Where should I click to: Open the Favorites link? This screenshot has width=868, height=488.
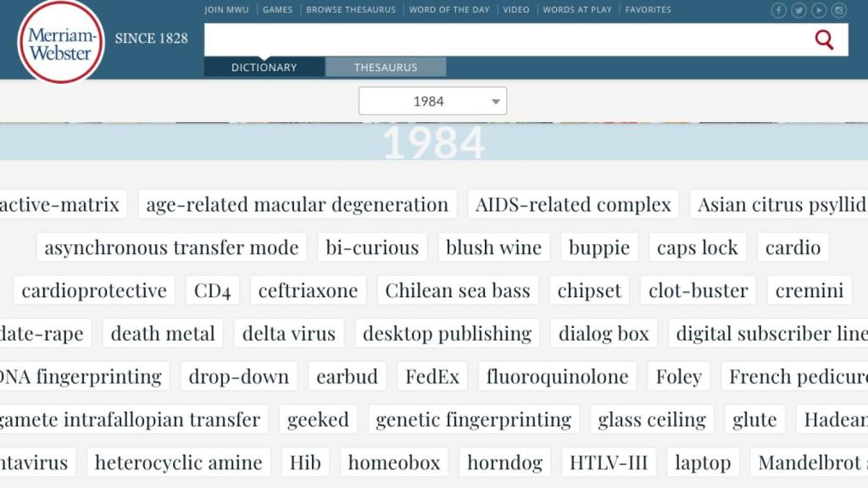coord(648,10)
